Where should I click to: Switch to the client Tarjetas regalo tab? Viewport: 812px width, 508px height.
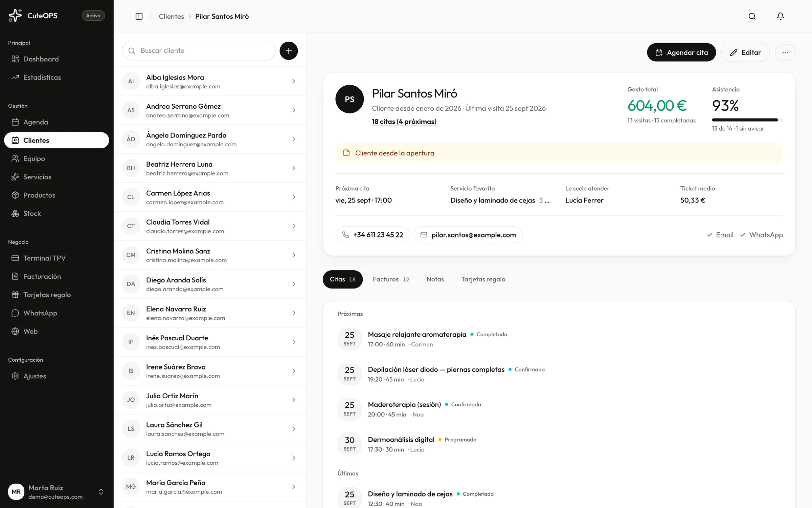tap(483, 279)
